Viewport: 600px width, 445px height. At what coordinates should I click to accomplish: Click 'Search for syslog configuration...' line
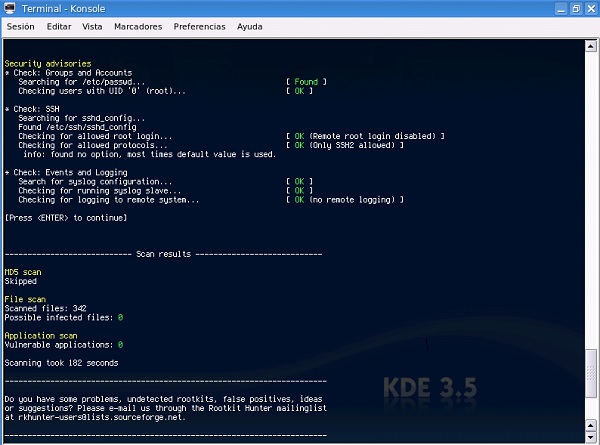[95, 182]
